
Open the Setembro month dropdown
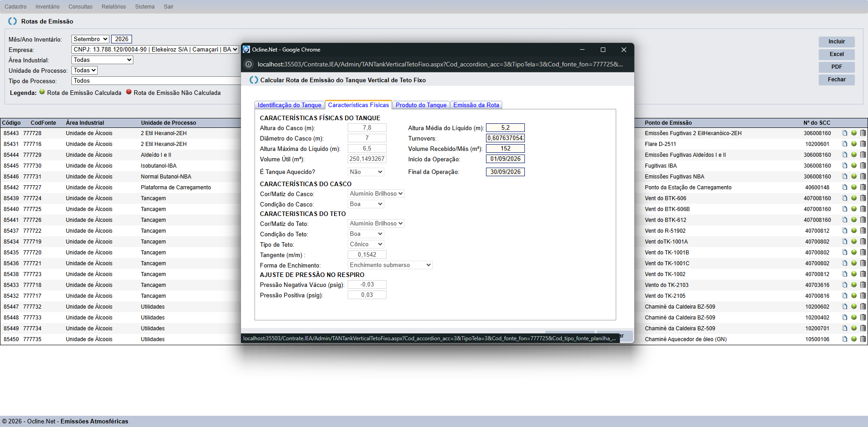(x=90, y=39)
